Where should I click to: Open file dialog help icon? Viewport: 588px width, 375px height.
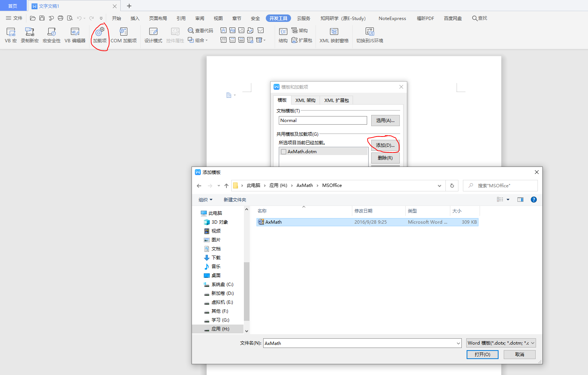pyautogui.click(x=534, y=200)
